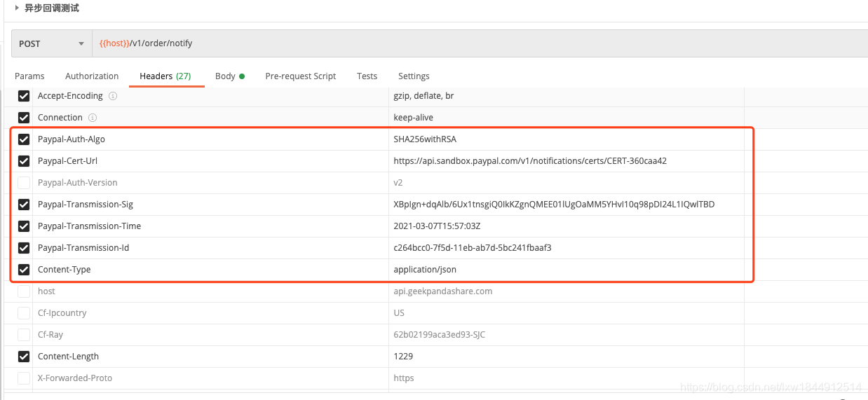Click the 62b02199aca3ed93-SJC value
The height and width of the screenshot is (400, 868).
click(440, 335)
